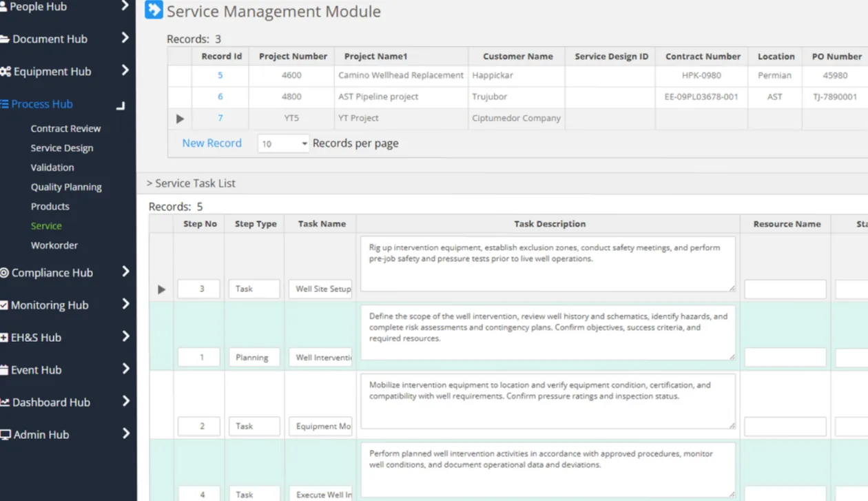Image resolution: width=868 pixels, height=501 pixels.
Task: Sort by the Contract Number column header
Action: point(703,57)
